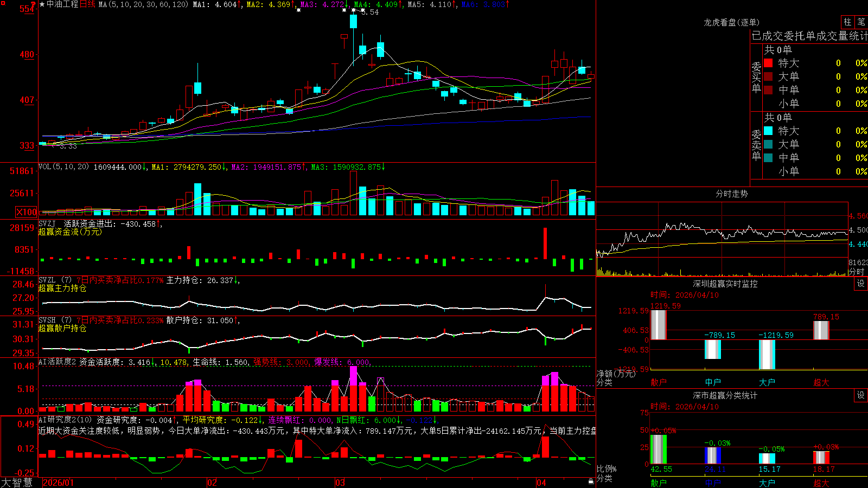Switch the 龙虎看盘 view to 柱 mode
Screen dimensions: 868x488
click(x=847, y=22)
